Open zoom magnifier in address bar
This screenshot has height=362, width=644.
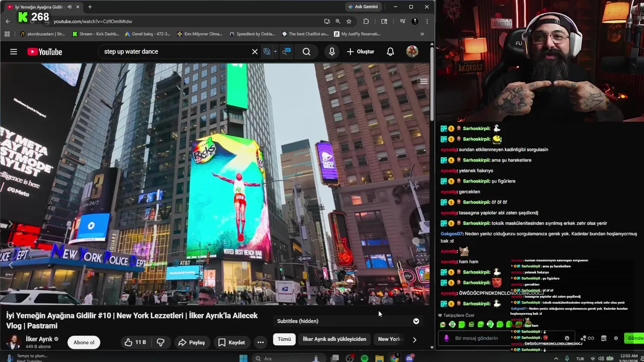(x=338, y=21)
